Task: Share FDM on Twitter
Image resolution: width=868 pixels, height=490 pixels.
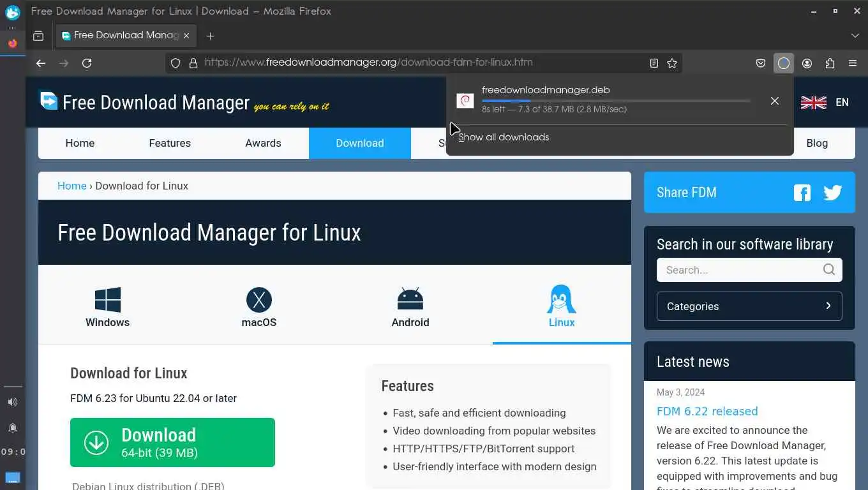Action: click(x=833, y=193)
